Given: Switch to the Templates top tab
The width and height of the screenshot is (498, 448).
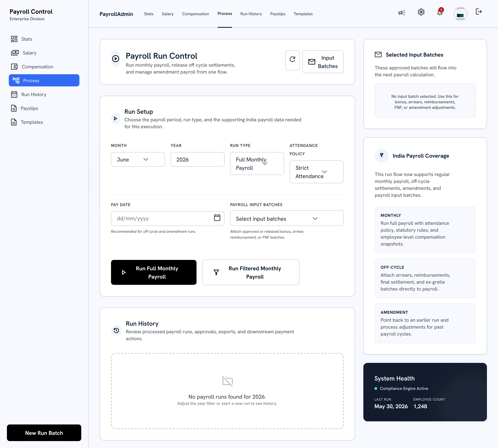Looking at the screenshot, I should (x=303, y=14).
